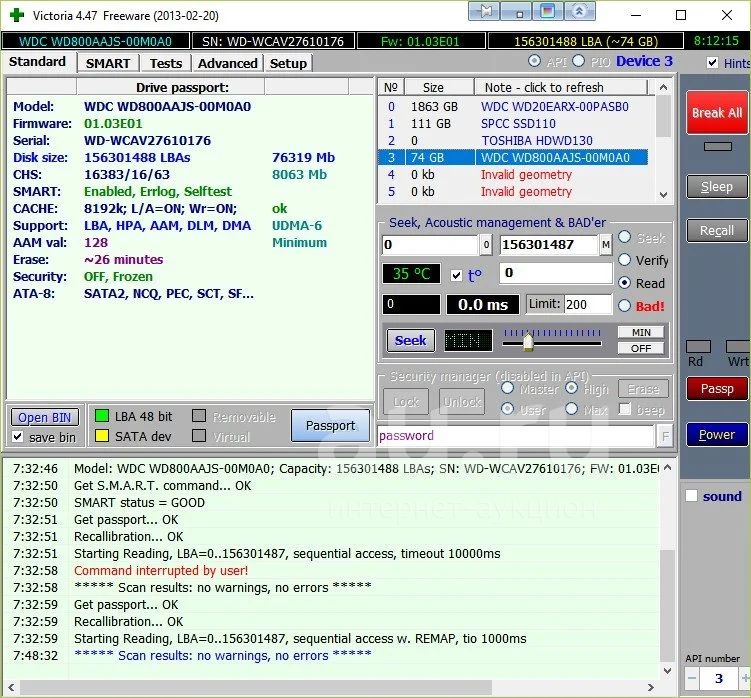Click the yellow SATA dev indicator
This screenshot has width=751, height=698.
101,436
